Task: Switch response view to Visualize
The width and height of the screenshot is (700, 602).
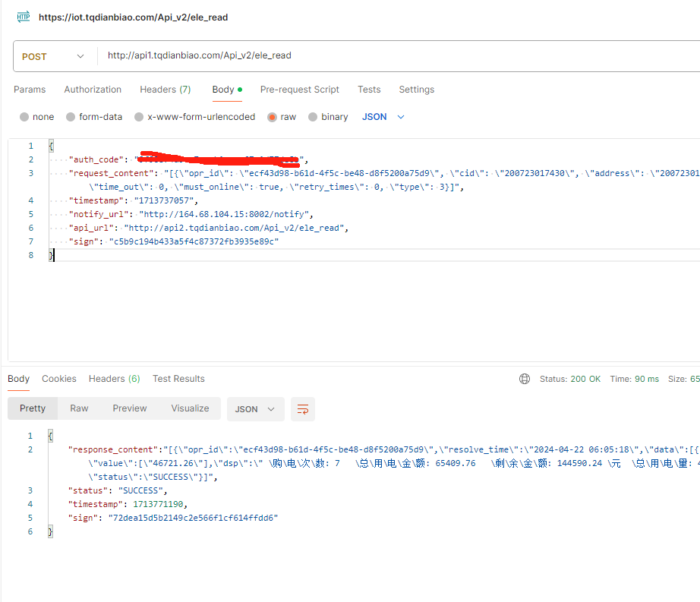Action: [190, 408]
